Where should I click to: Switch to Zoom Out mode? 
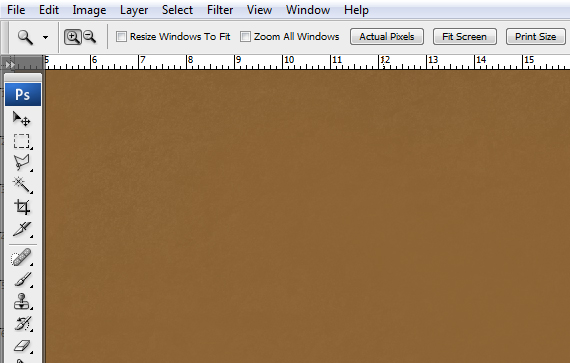coord(89,37)
